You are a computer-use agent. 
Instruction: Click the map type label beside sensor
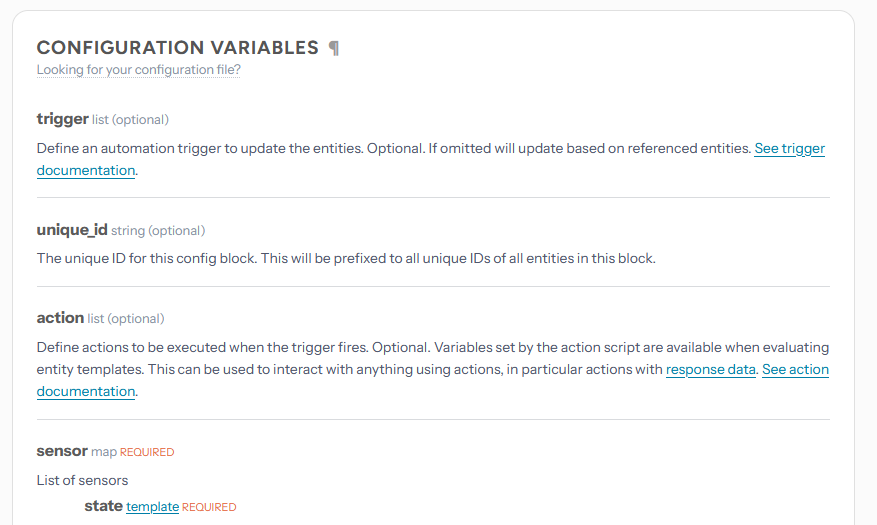pyautogui.click(x=104, y=452)
